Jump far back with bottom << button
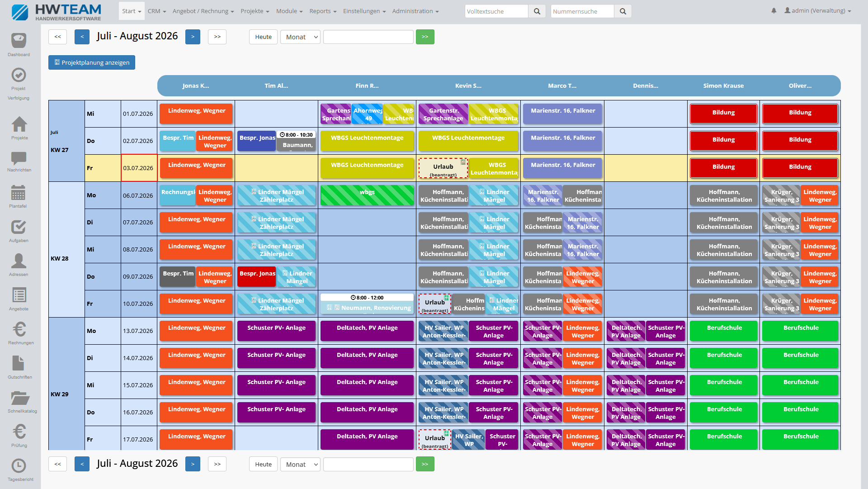The width and height of the screenshot is (868, 489). tap(57, 464)
